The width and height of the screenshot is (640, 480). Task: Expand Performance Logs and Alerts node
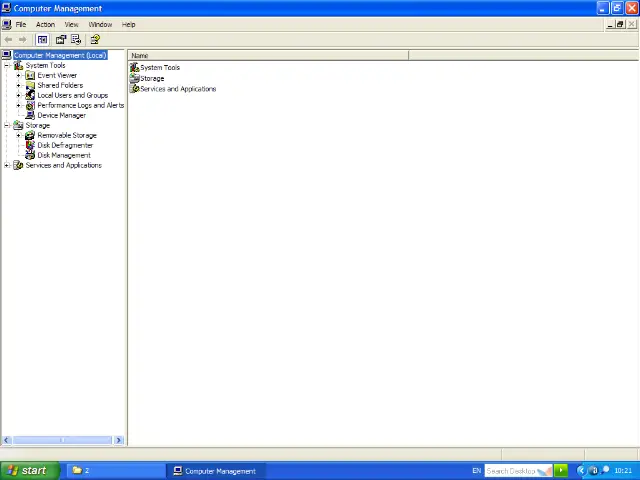(18, 105)
